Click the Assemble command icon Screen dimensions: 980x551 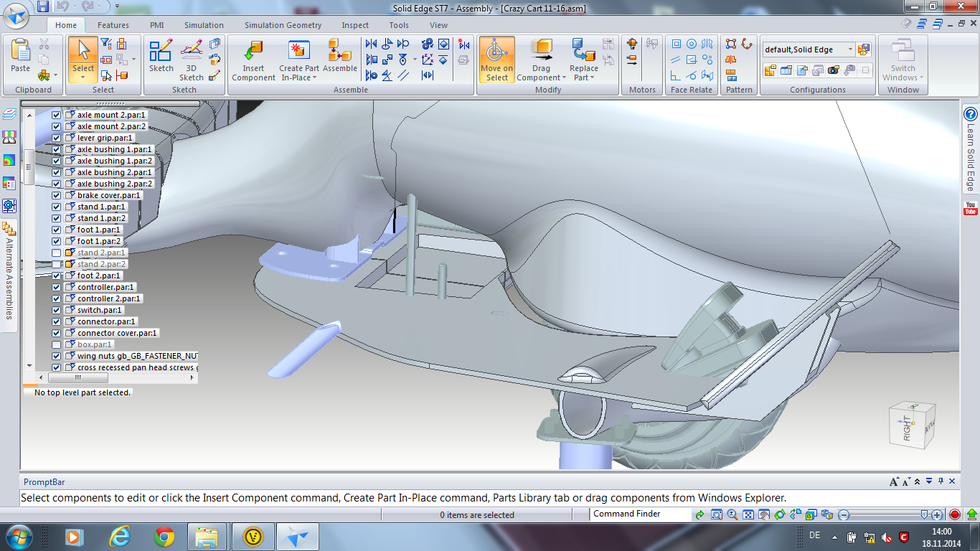coord(340,55)
